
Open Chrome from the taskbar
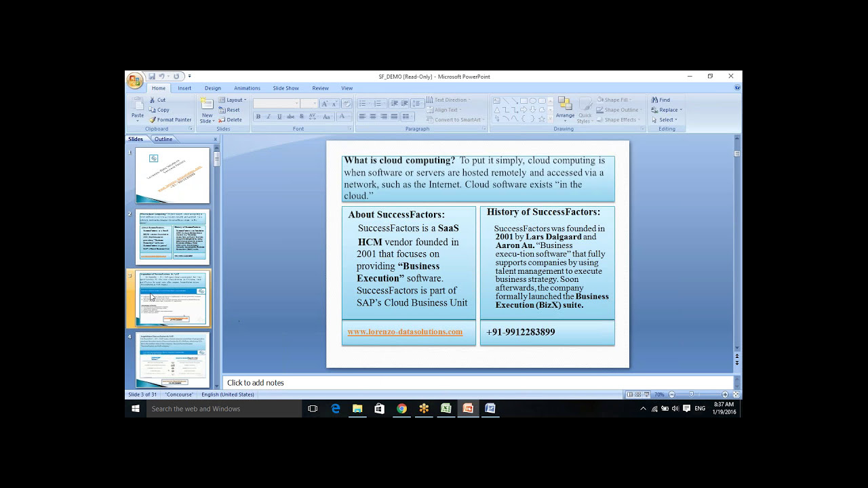[x=401, y=409]
